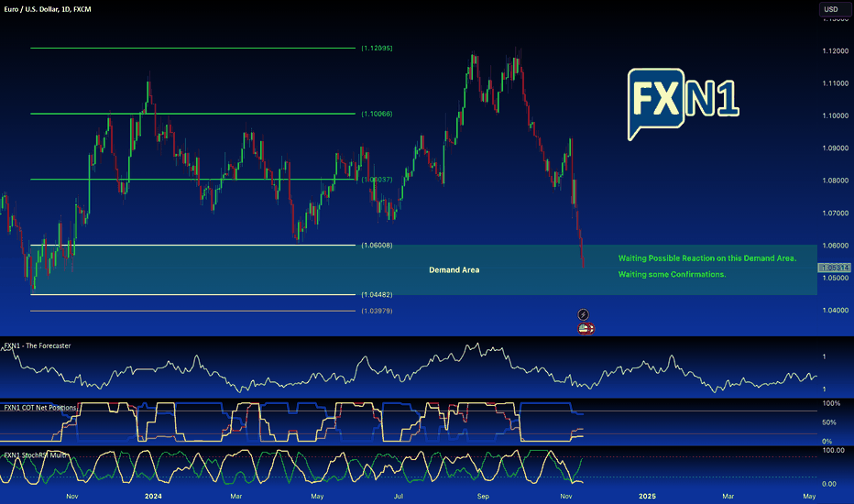Click 1.04000 on the price axis

pos(836,310)
